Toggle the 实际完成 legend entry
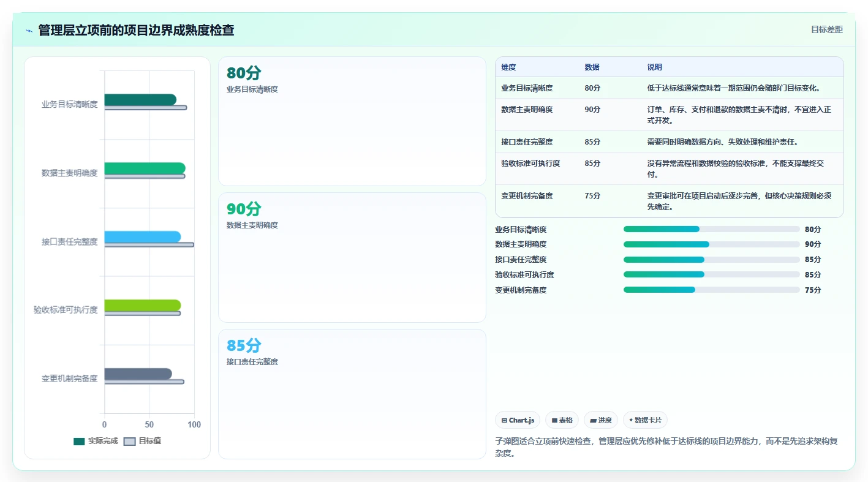Image resolution: width=868 pixels, height=482 pixels. (96, 441)
